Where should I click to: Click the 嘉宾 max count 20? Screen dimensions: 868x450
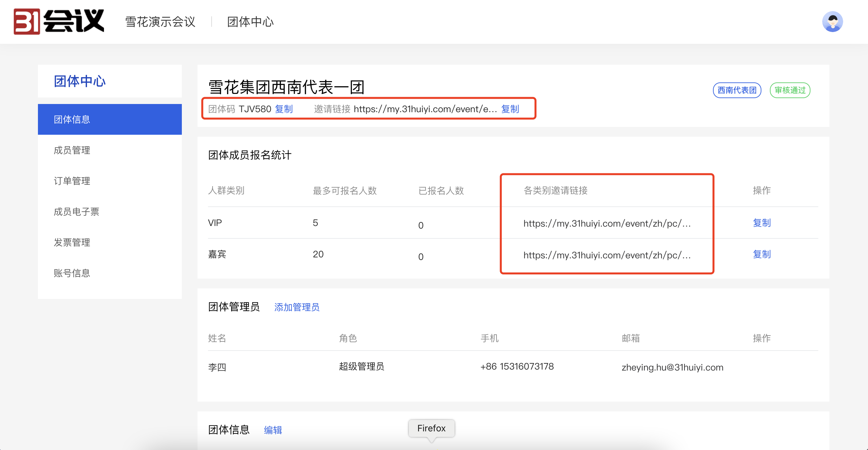[318, 254]
